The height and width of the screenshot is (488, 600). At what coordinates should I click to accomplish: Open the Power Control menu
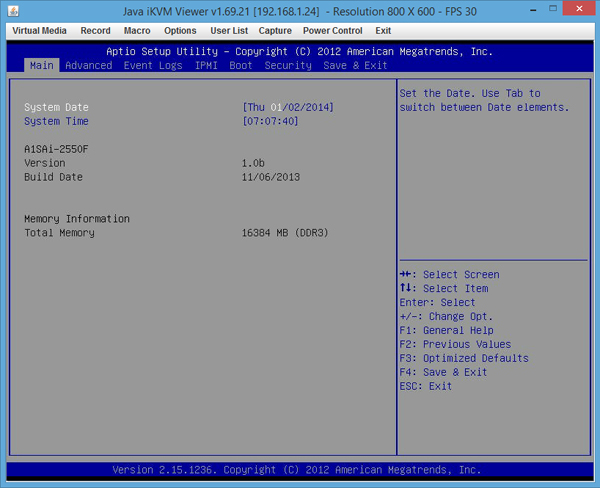click(x=333, y=31)
